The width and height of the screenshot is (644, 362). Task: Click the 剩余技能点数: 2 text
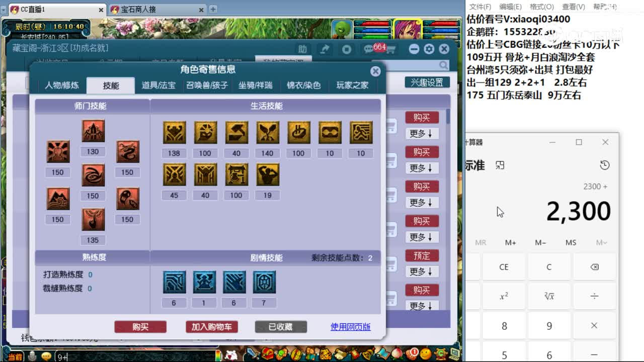342,258
